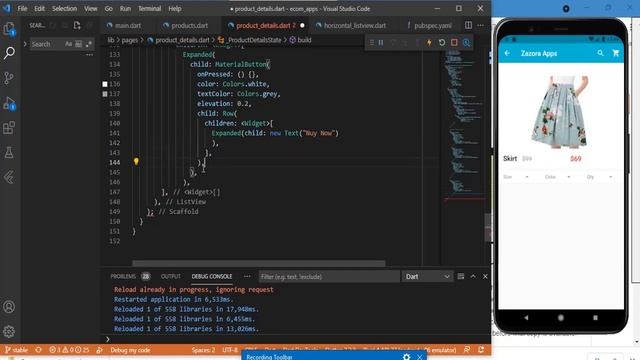Close the bottom panel
This screenshot has width=640, height=360.
click(485, 276)
